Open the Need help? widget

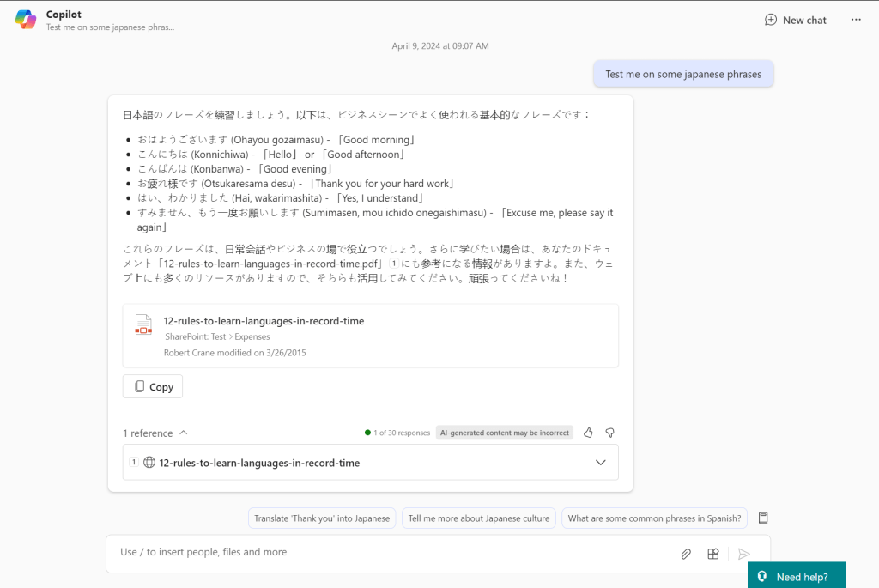(x=796, y=576)
